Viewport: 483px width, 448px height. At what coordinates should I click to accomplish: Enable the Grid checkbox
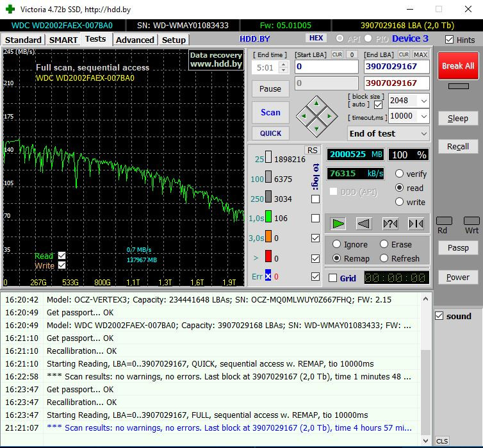(x=332, y=278)
